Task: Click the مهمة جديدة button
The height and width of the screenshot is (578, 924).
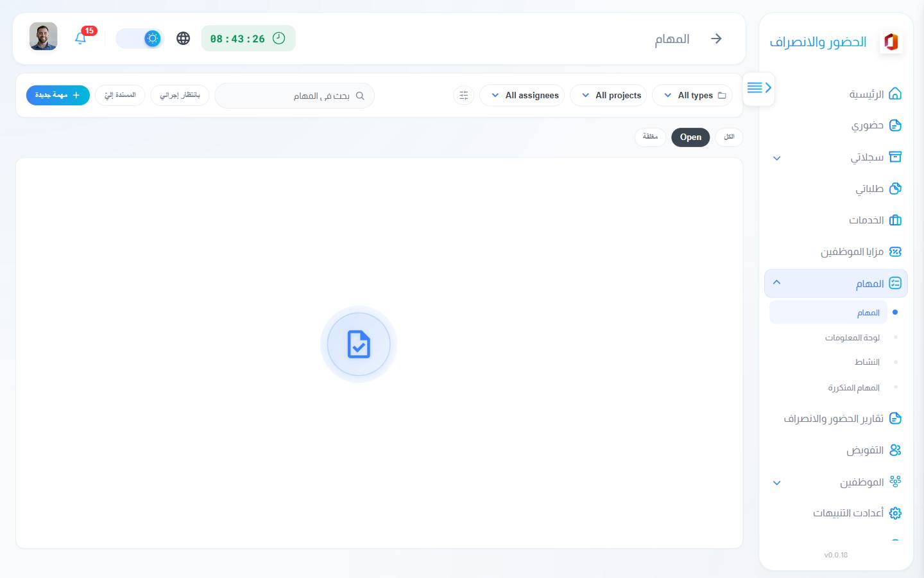Action: tap(58, 95)
